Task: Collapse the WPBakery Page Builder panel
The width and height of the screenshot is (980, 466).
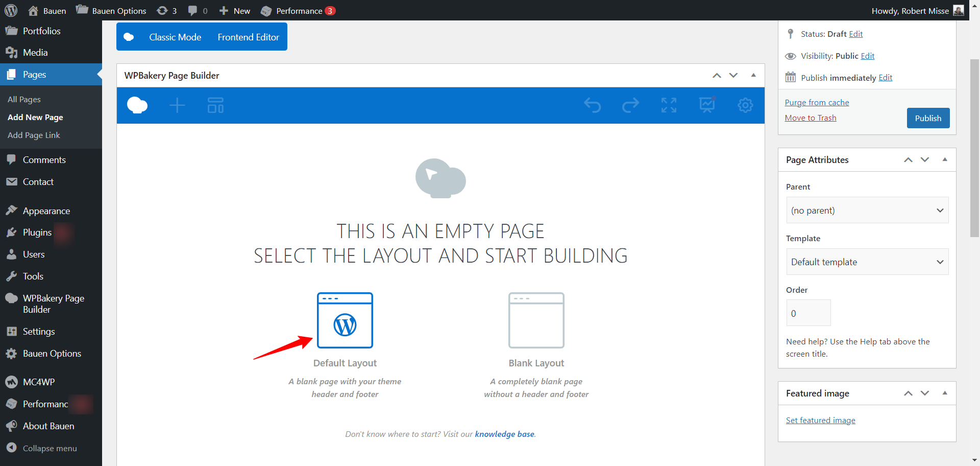Action: 753,75
